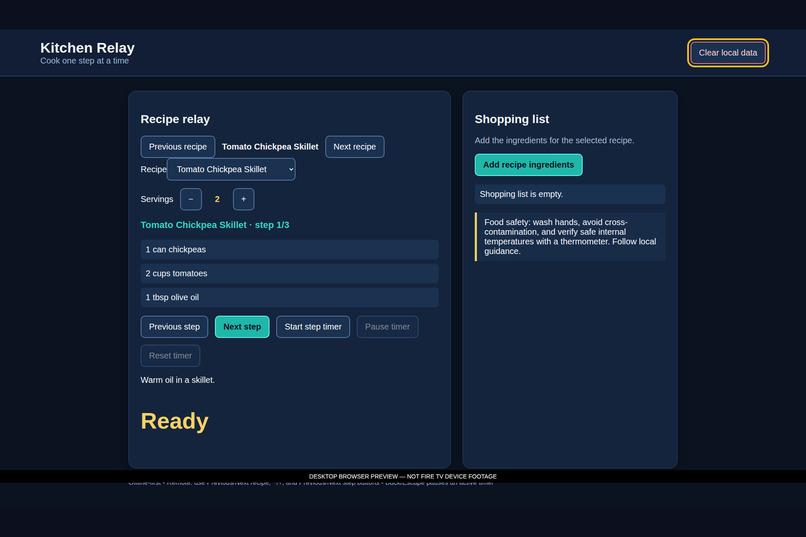Go to the Previous recipe

pos(178,147)
